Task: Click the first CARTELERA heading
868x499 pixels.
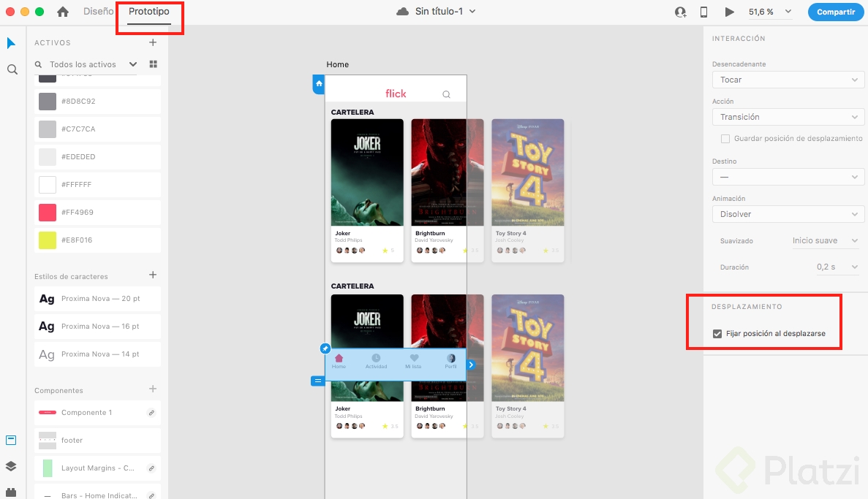Action: (x=352, y=113)
